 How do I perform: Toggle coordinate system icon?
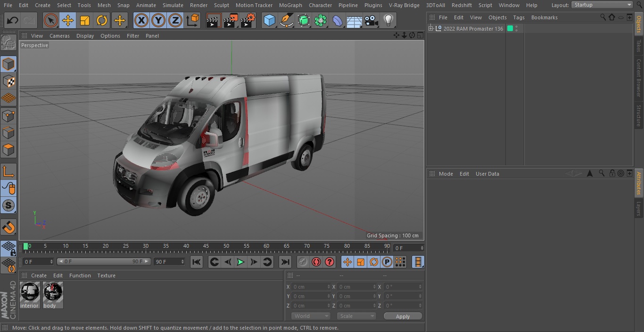193,20
